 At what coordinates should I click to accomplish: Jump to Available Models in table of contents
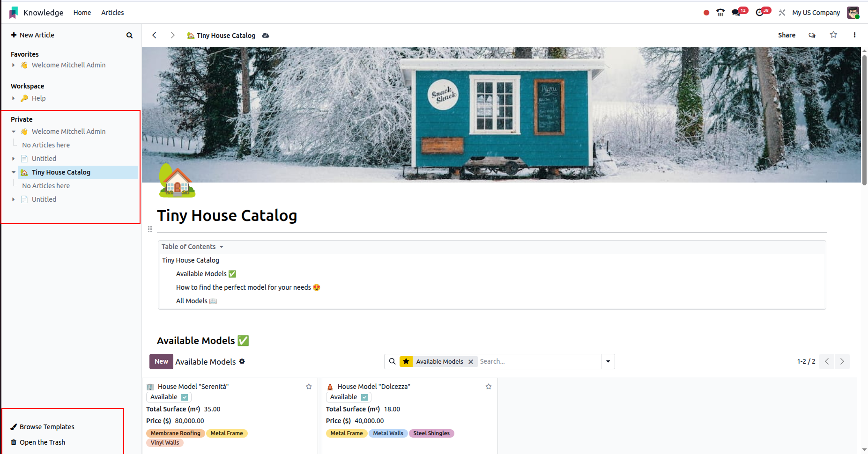[206, 274]
